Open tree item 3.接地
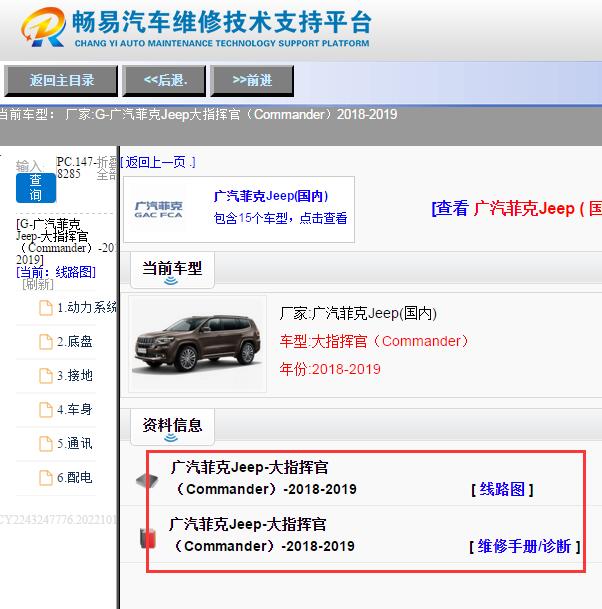 pyautogui.click(x=75, y=376)
